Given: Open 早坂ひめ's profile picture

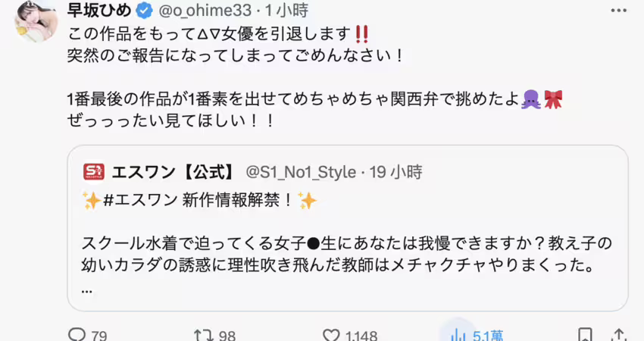Looking at the screenshot, I should click(x=36, y=21).
